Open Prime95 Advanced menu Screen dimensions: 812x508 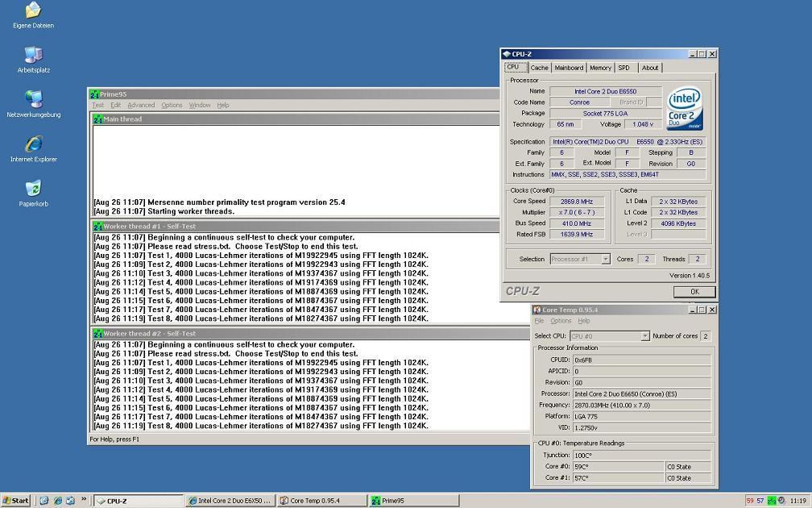(x=141, y=105)
